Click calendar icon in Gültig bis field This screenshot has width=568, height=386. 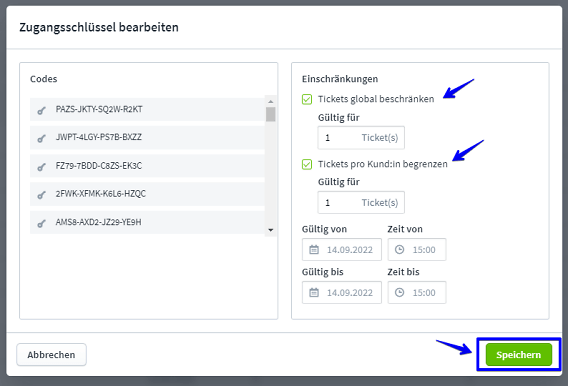click(x=314, y=292)
